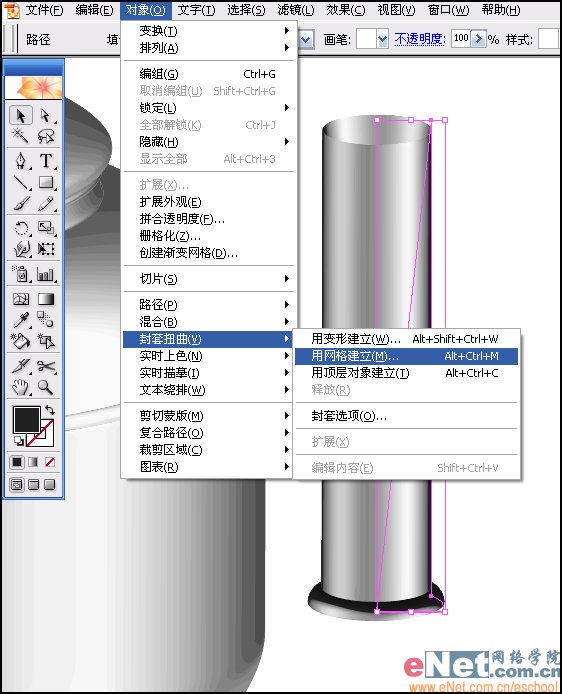
Task: Expand the 剪切蒙版(M) submenu
Action: click(x=208, y=416)
